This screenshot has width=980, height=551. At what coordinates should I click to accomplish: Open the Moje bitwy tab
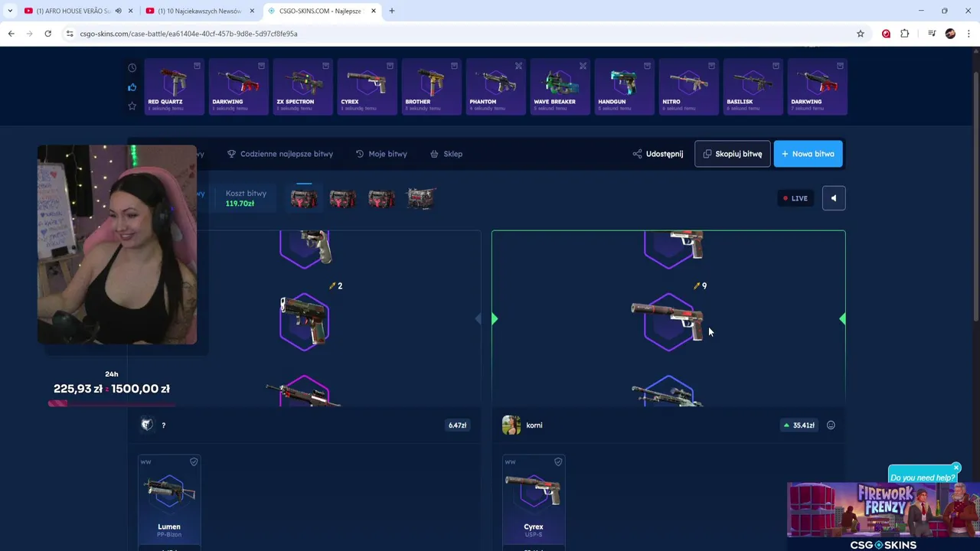pos(381,154)
